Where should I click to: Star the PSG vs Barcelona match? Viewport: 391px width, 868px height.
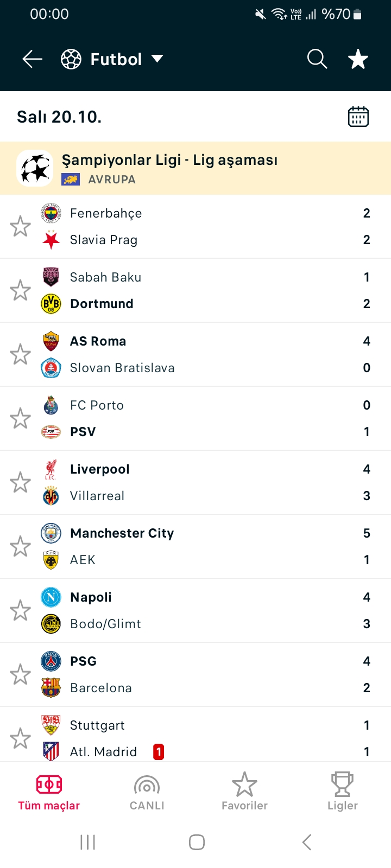pyautogui.click(x=21, y=674)
